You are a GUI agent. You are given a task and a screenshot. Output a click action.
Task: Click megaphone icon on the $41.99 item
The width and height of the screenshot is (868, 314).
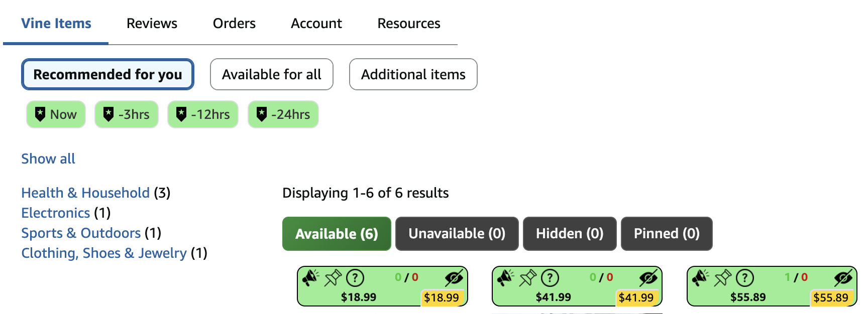[505, 277]
